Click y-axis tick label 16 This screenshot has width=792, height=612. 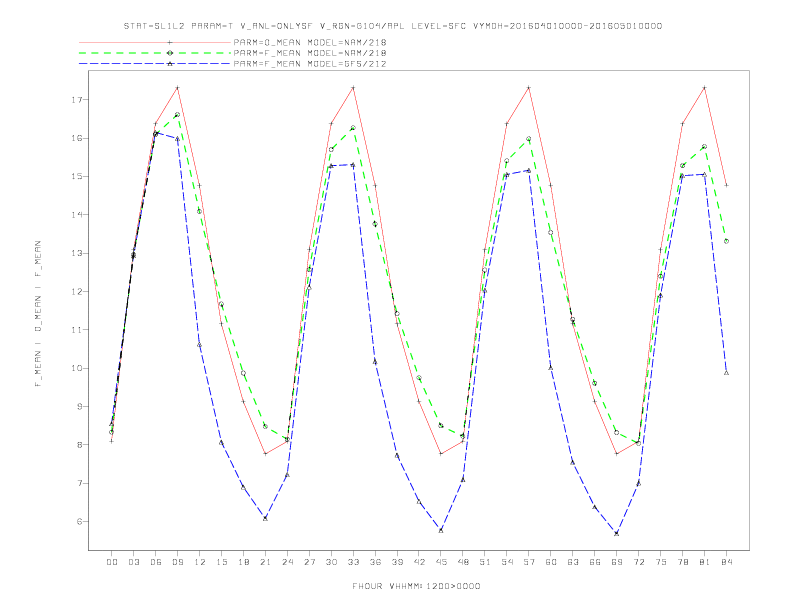(76, 138)
